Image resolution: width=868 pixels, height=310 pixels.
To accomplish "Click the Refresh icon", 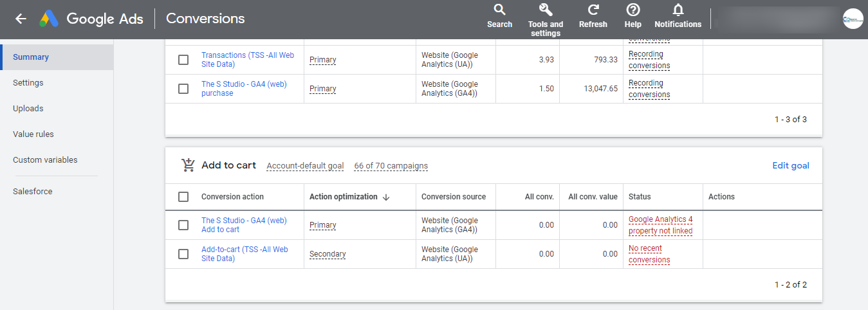I will click(x=593, y=10).
